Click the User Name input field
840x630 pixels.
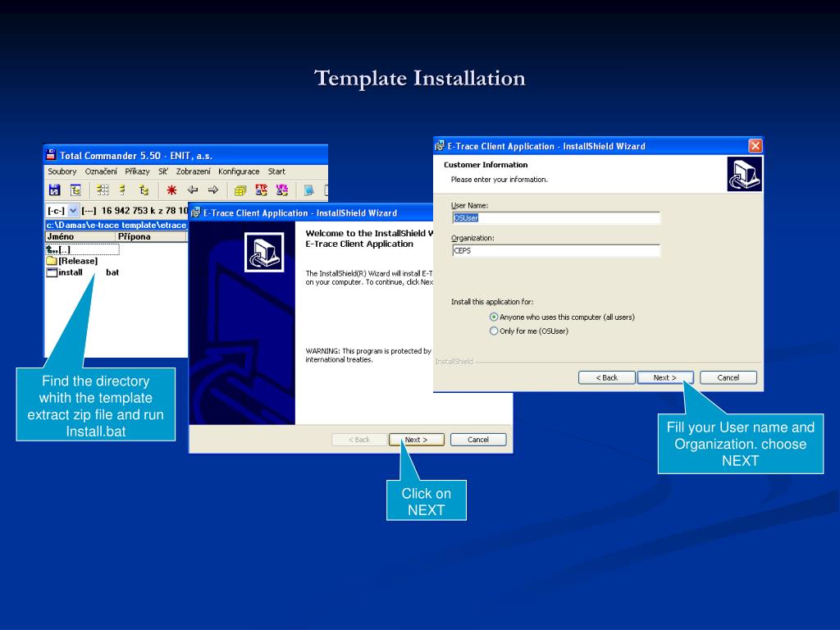(x=556, y=218)
